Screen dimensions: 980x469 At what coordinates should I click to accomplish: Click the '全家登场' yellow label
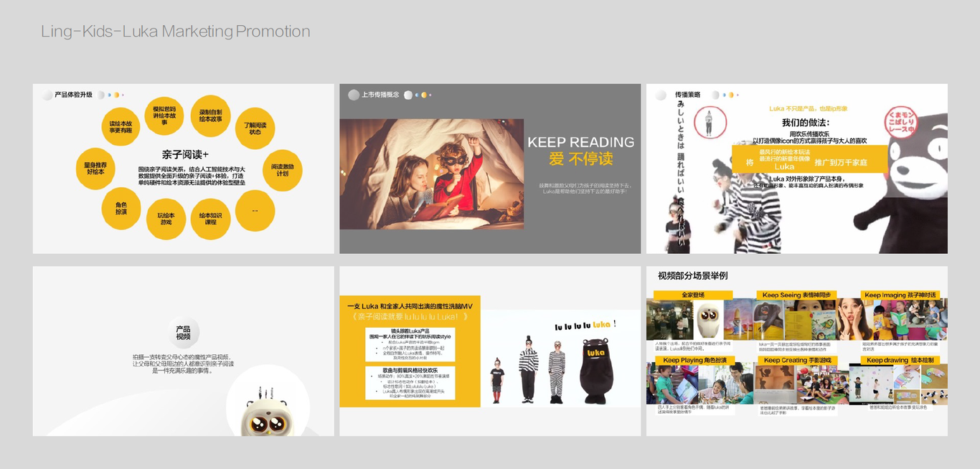click(693, 295)
